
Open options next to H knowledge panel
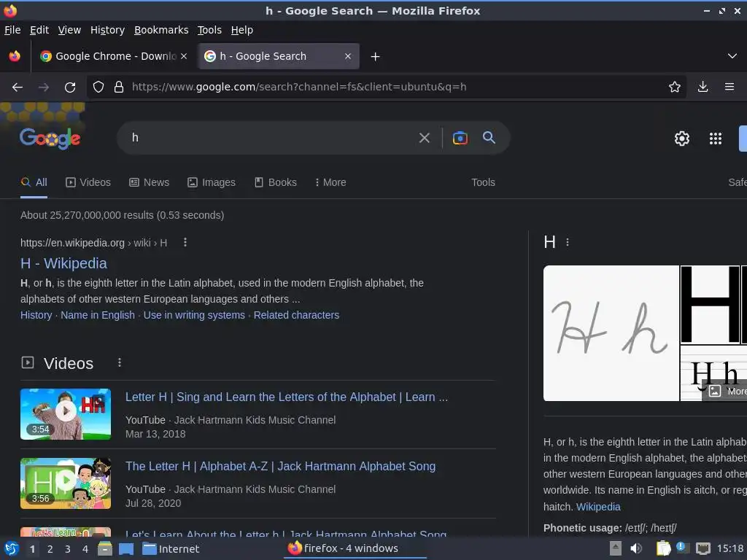click(x=568, y=242)
